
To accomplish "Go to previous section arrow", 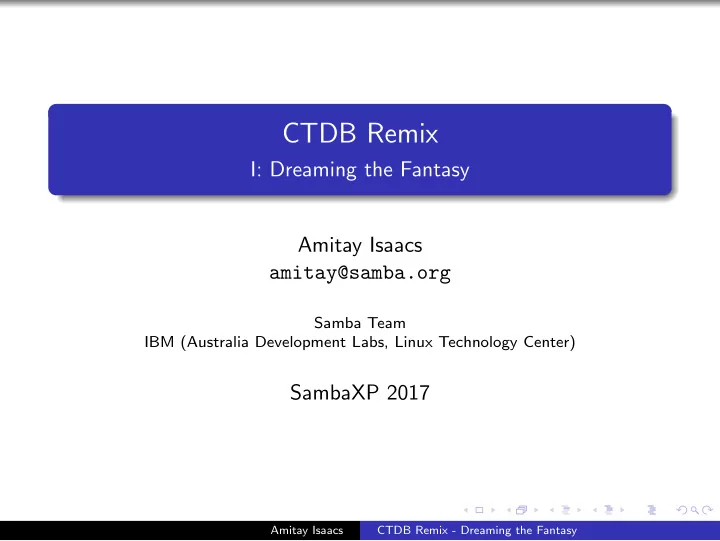I will coord(595,510).
